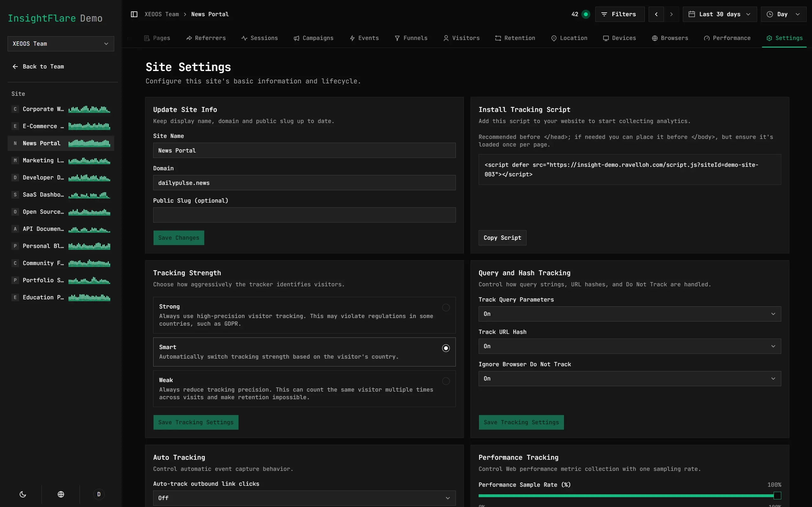Click the Campaigns megaphone icon
Screen dimensions: 812x507
coord(297,38)
